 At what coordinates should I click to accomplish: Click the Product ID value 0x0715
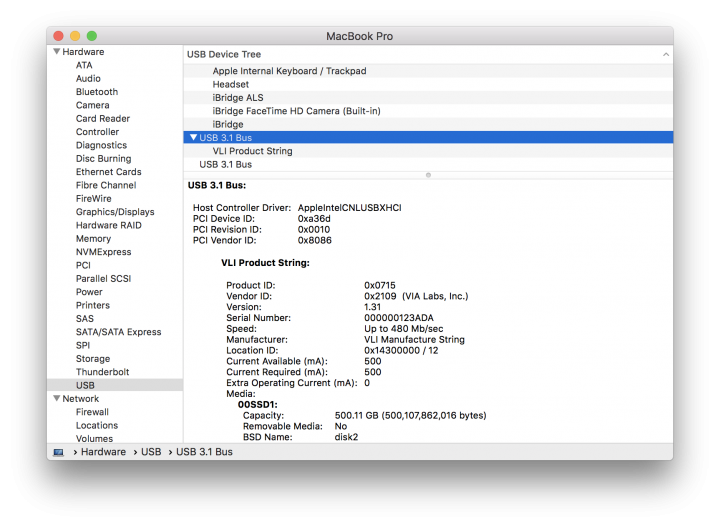click(x=380, y=285)
